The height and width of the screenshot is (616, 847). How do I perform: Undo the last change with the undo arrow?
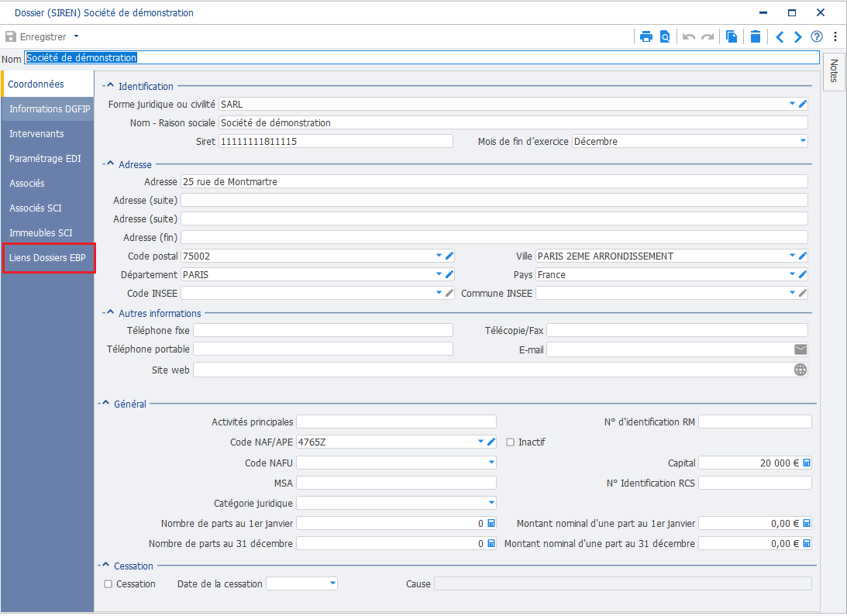tap(689, 36)
